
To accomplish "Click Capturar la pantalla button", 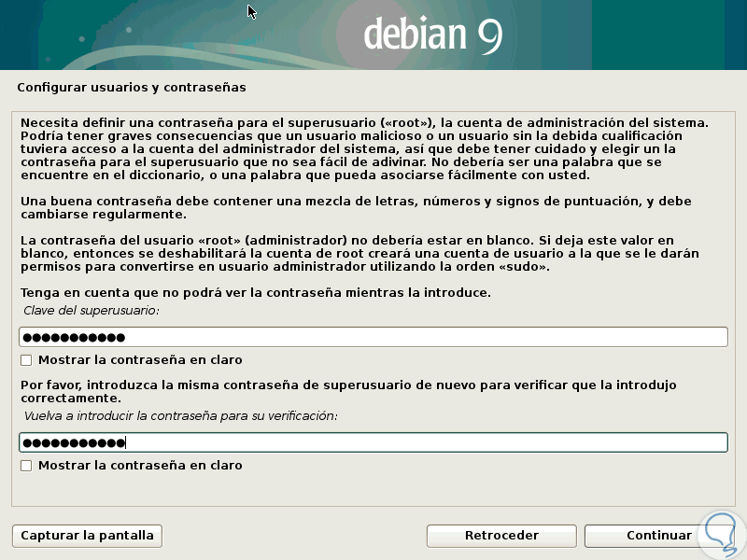I will click(87, 536).
